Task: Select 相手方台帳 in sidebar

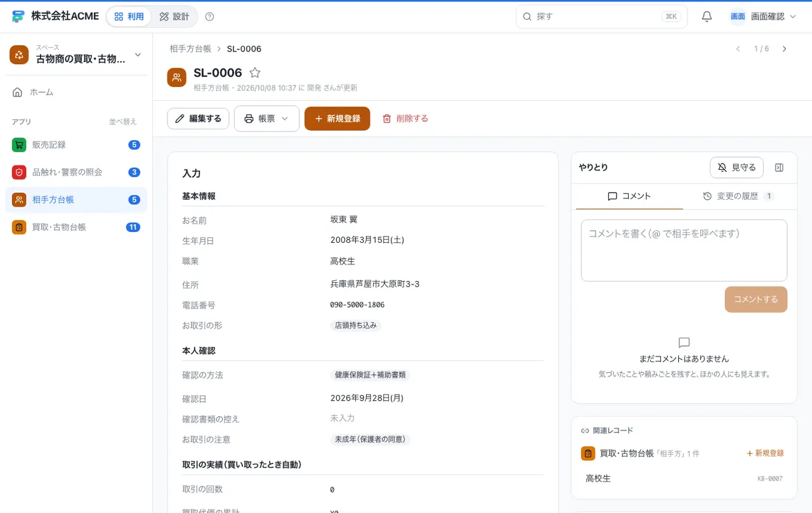Action: coord(76,200)
